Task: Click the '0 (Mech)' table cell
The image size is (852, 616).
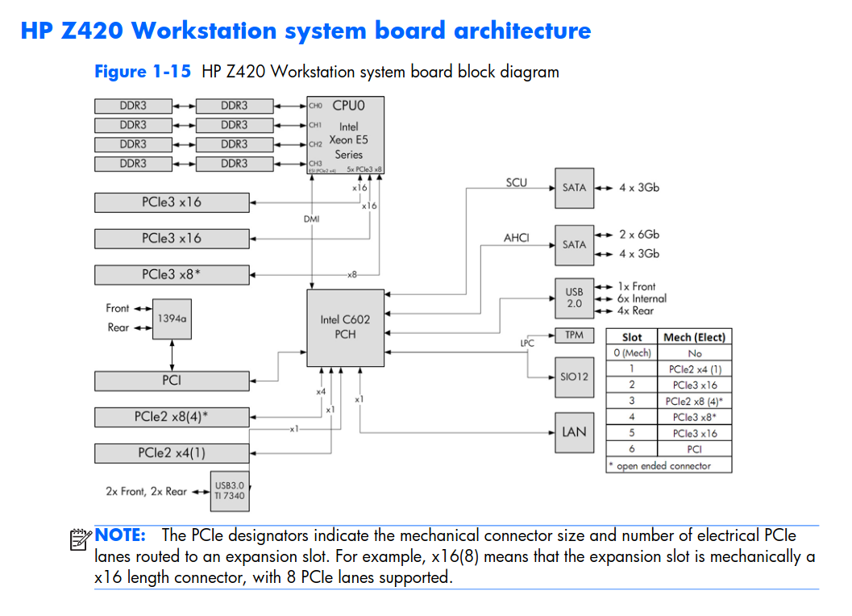Action: (632, 353)
